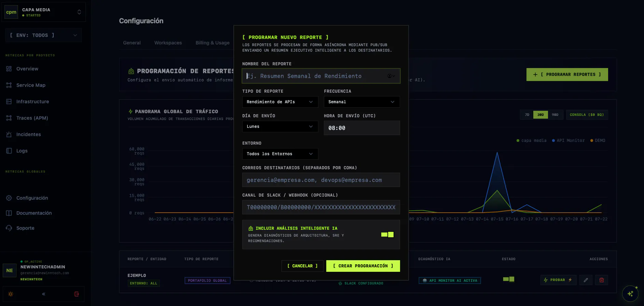Viewport: 644px width, 306px height.
Task: Click the cpm logo icon
Action: click(x=11, y=12)
